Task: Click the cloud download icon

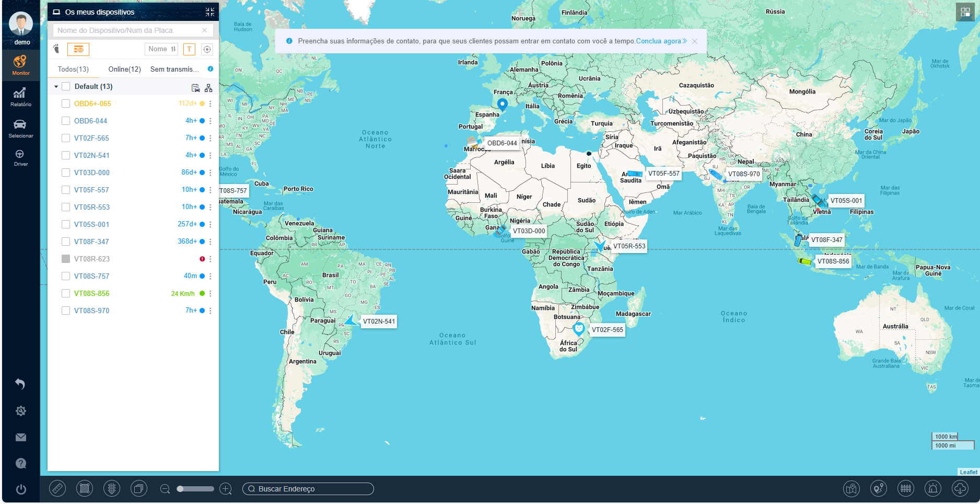Action: click(960, 489)
